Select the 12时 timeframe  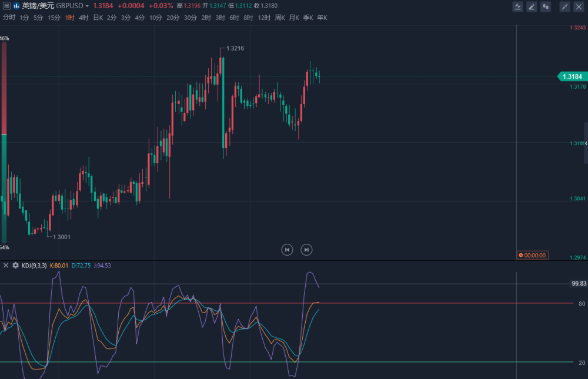pyautogui.click(x=264, y=18)
